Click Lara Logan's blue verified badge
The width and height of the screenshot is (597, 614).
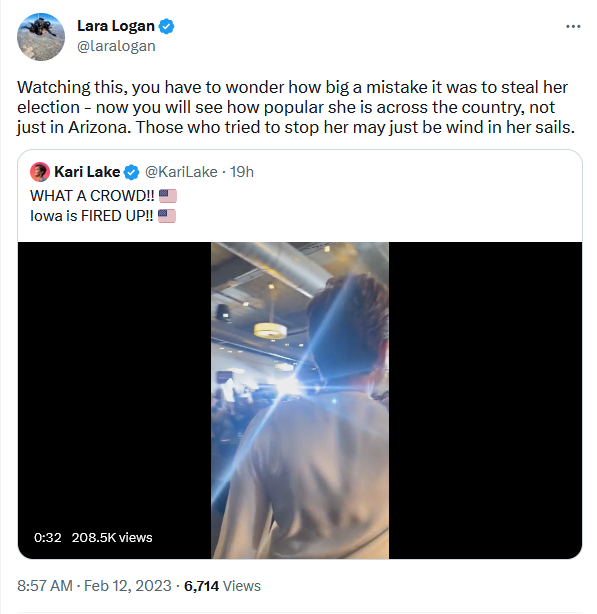point(166,26)
